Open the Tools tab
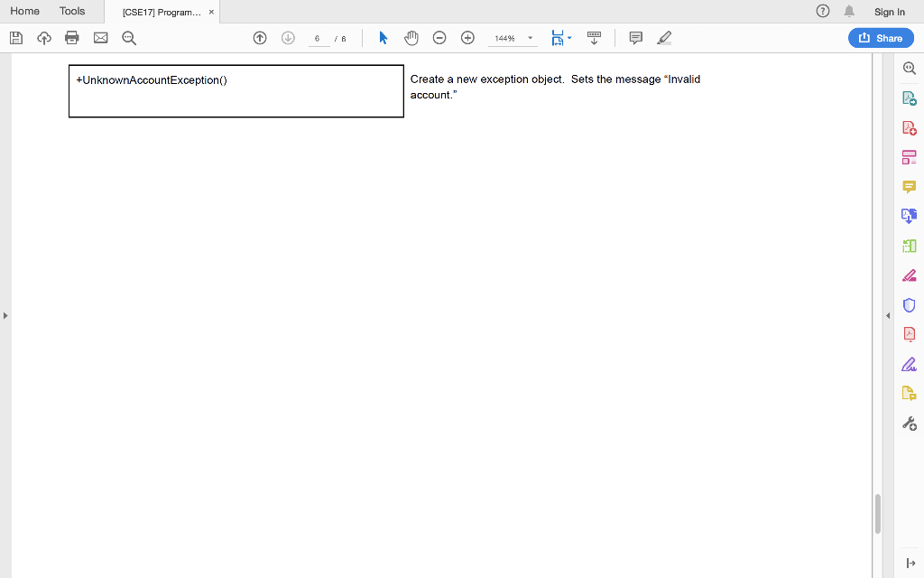 tap(72, 11)
